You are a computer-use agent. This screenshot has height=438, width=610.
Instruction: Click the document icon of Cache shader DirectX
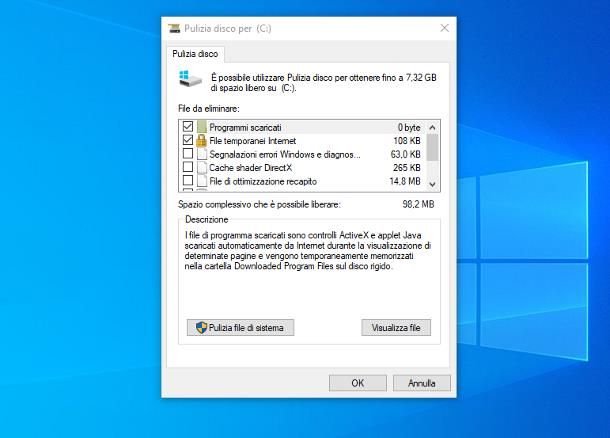click(x=202, y=168)
